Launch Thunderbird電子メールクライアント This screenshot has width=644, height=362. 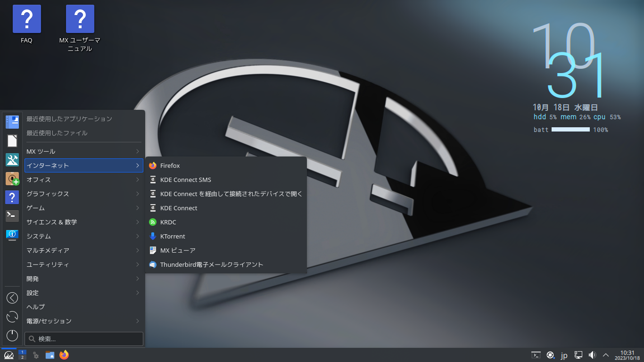click(226, 264)
